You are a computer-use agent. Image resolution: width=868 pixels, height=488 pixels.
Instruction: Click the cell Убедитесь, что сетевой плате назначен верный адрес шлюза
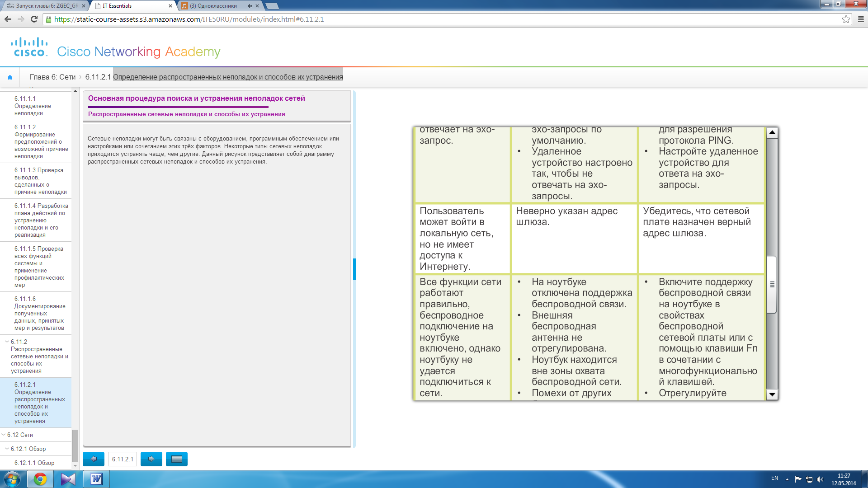701,239
